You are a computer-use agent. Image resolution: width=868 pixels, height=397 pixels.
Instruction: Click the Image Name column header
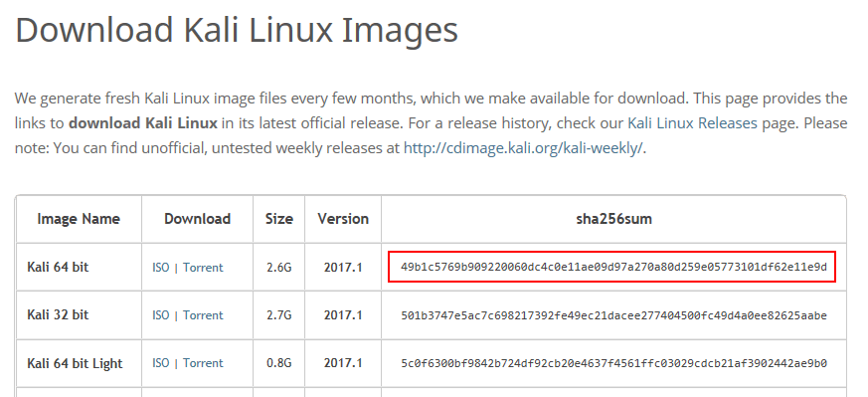coord(79,219)
